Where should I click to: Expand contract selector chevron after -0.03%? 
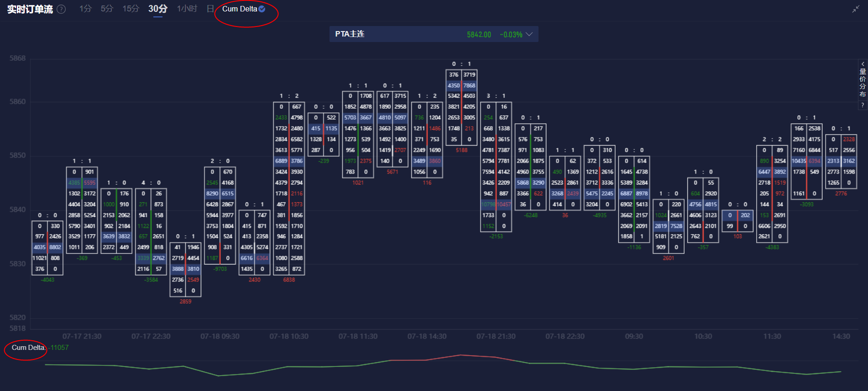[529, 34]
